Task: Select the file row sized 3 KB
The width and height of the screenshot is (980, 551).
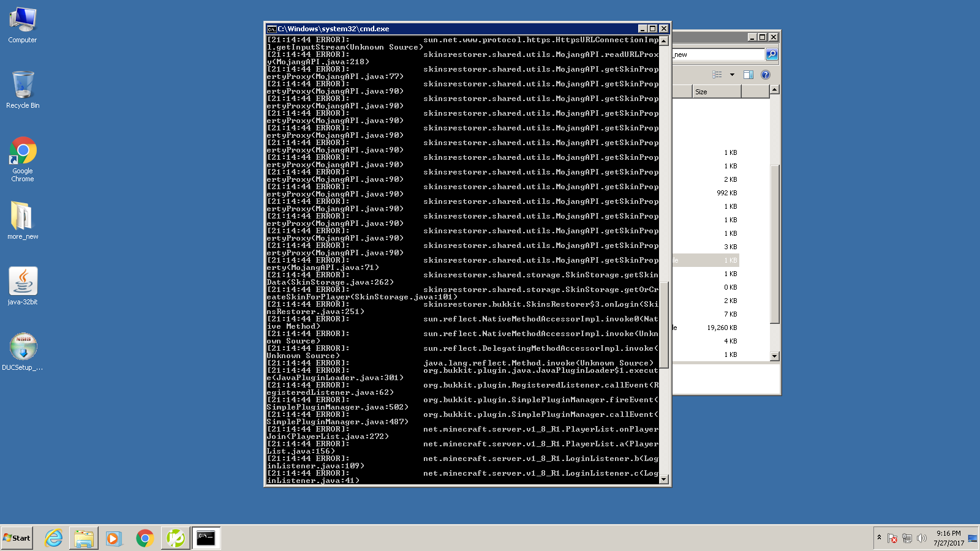Action: tap(706, 247)
